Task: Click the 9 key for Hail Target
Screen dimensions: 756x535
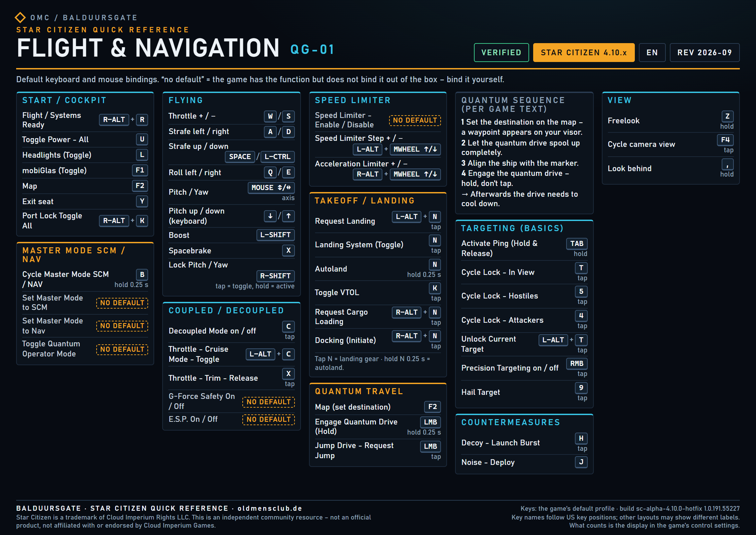Action: tap(581, 388)
